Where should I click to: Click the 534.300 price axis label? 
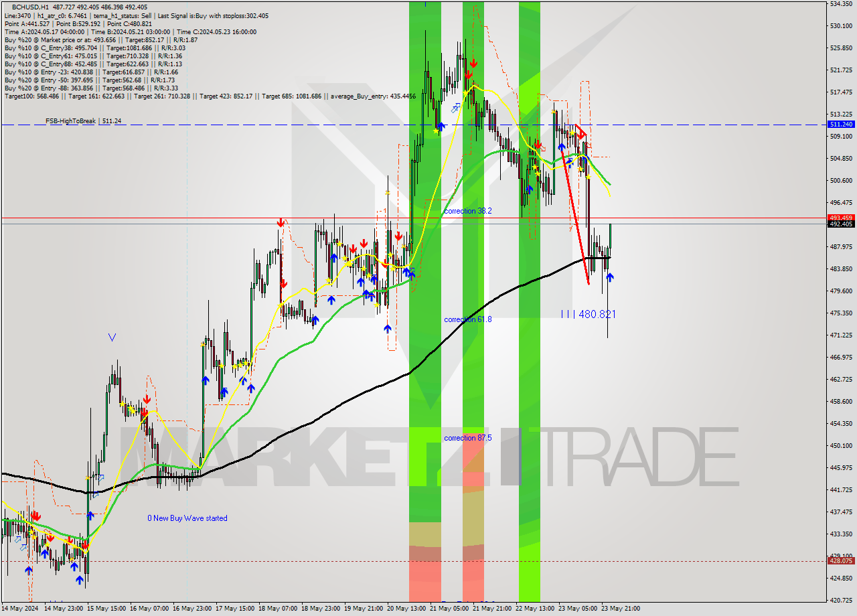point(841,4)
